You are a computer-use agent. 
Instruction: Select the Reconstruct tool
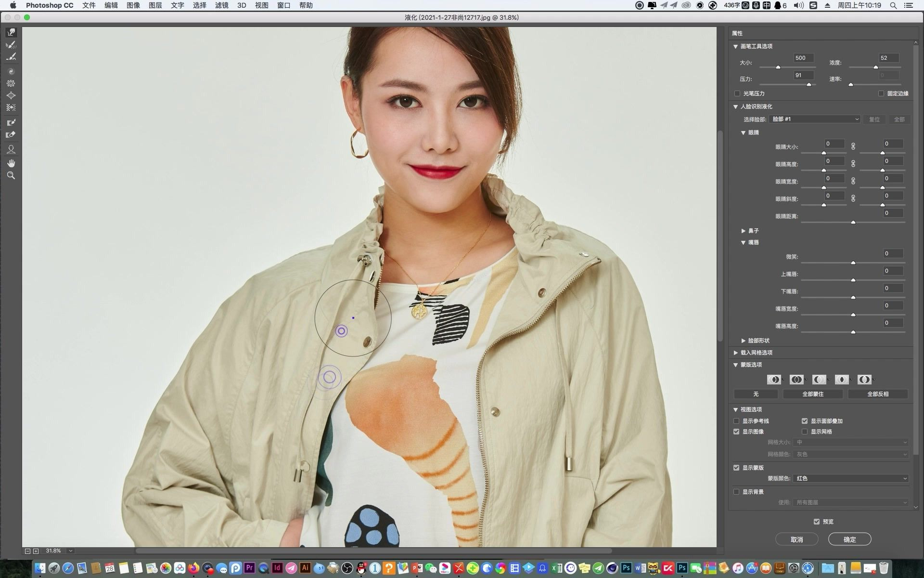click(11, 45)
